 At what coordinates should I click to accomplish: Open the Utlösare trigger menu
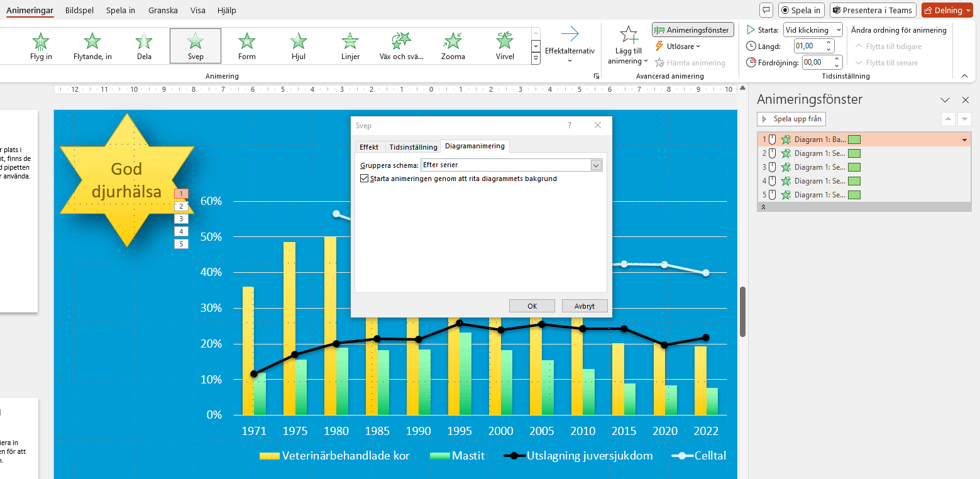678,46
